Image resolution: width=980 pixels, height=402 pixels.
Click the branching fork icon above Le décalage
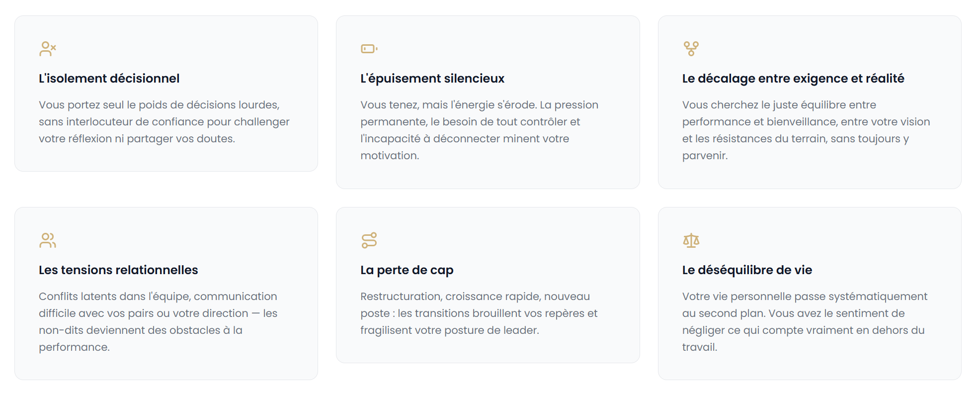click(691, 49)
